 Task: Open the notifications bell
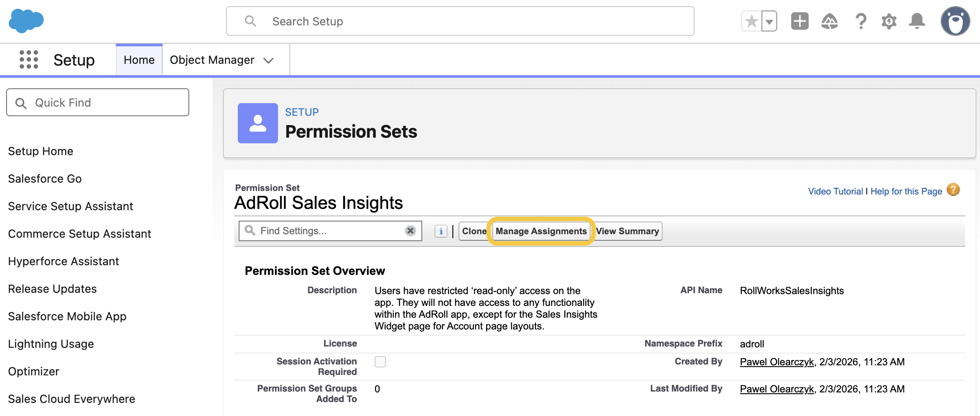pyautogui.click(x=917, y=21)
